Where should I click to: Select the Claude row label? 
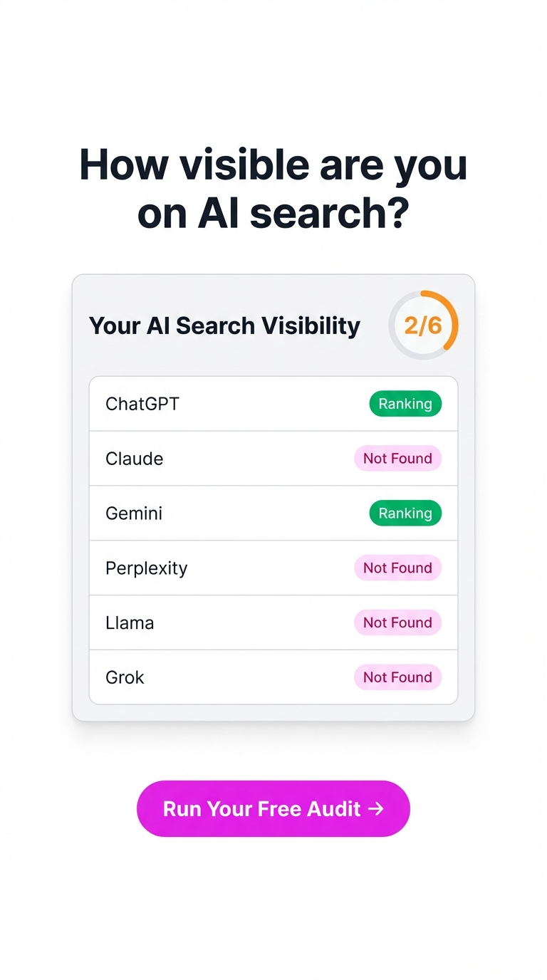click(135, 459)
